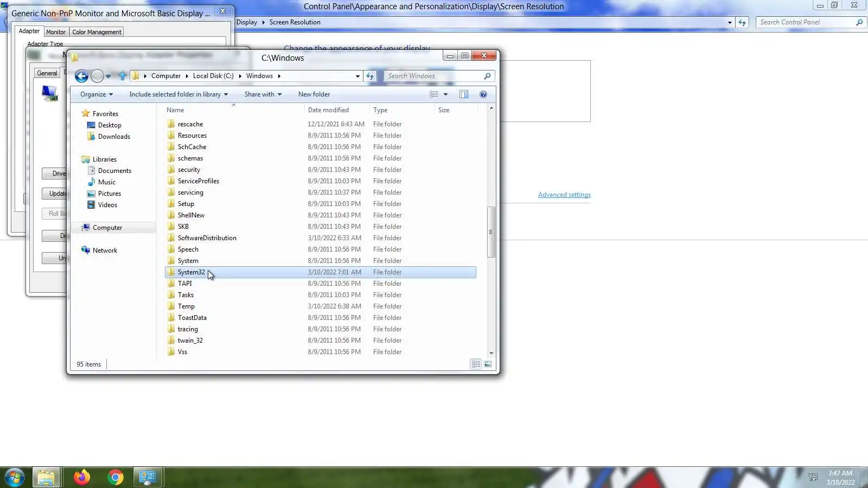Select the security folder icon

coord(171,169)
